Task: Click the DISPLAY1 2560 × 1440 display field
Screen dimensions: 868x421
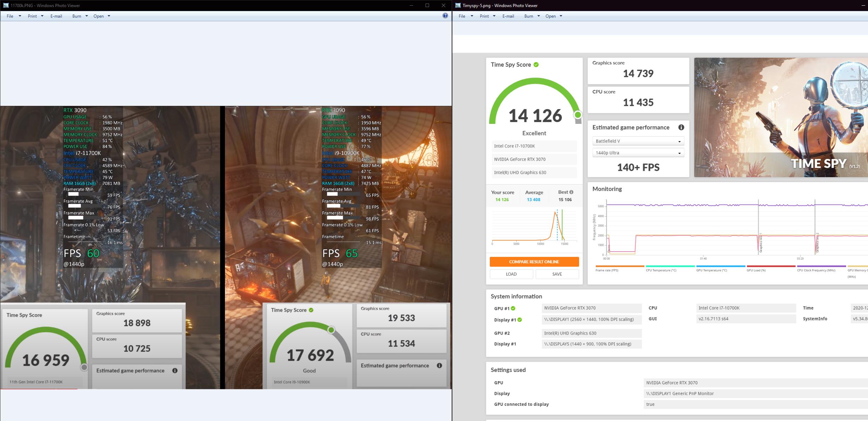Action: [x=592, y=319]
